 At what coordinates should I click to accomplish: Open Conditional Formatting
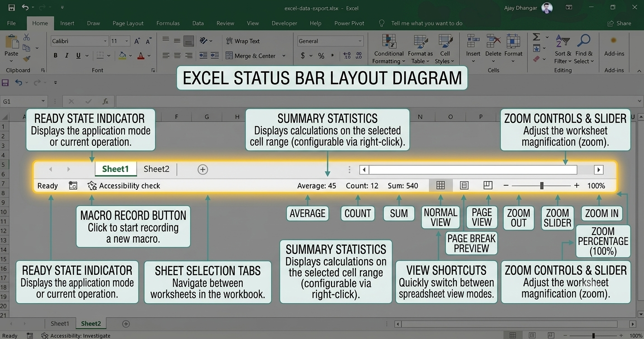pos(388,49)
